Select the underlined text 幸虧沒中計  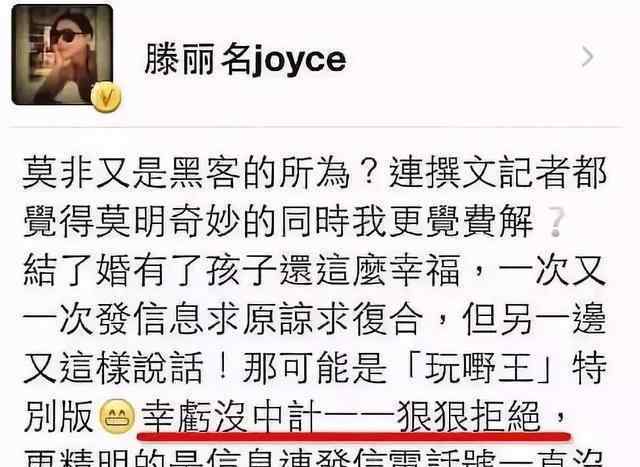tap(231, 417)
